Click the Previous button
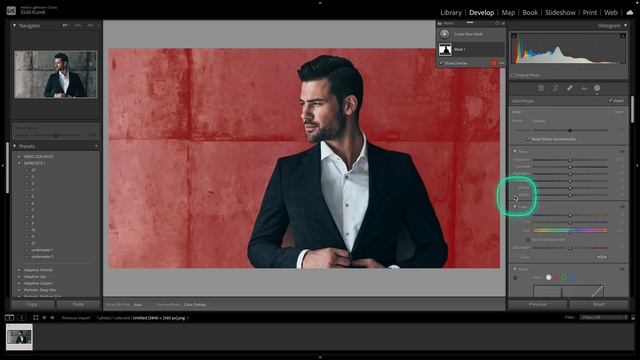The image size is (640, 360). [x=538, y=304]
